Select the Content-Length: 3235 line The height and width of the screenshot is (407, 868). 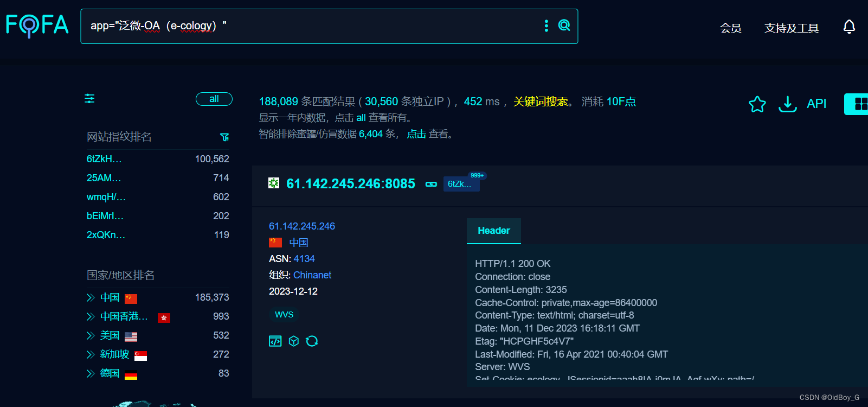point(521,290)
